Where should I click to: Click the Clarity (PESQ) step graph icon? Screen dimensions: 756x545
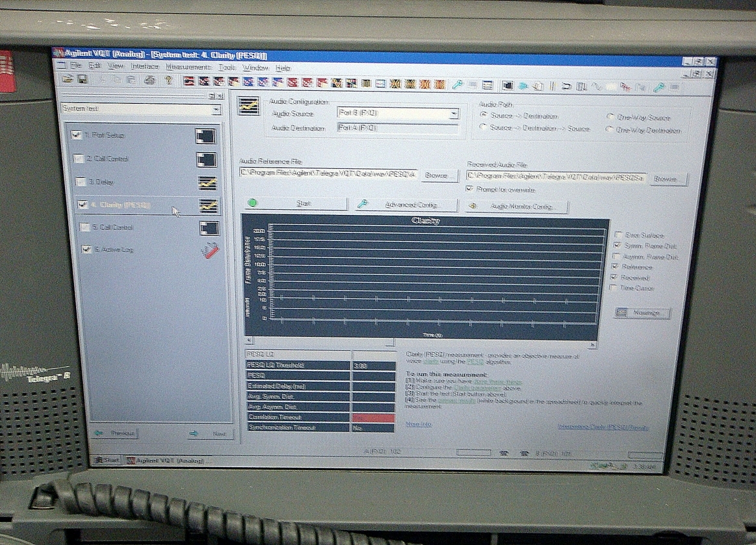click(209, 206)
